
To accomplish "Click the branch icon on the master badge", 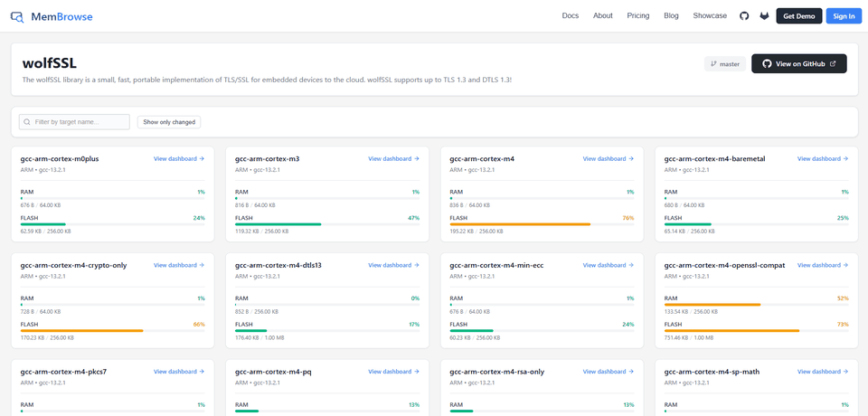I will tap(713, 64).
